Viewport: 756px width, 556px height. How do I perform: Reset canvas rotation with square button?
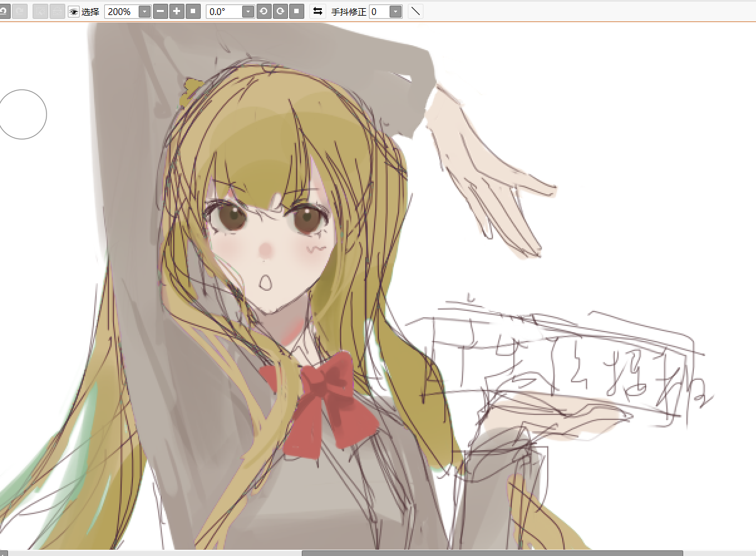(297, 11)
